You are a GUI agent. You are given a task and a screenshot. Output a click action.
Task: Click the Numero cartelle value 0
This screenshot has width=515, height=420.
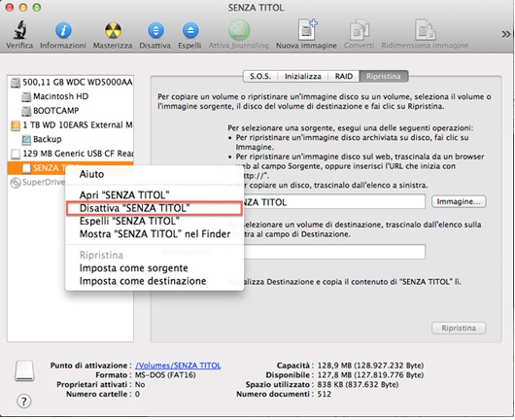pyautogui.click(x=137, y=394)
